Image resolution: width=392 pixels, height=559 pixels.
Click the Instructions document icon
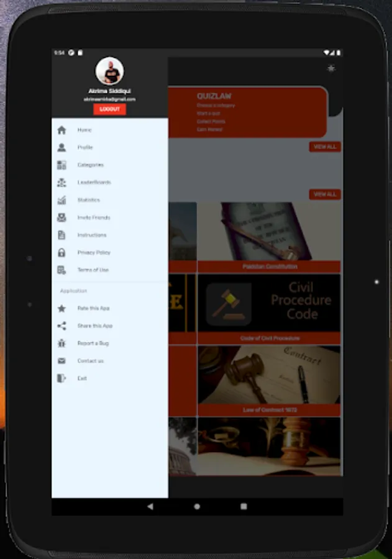pyautogui.click(x=62, y=235)
